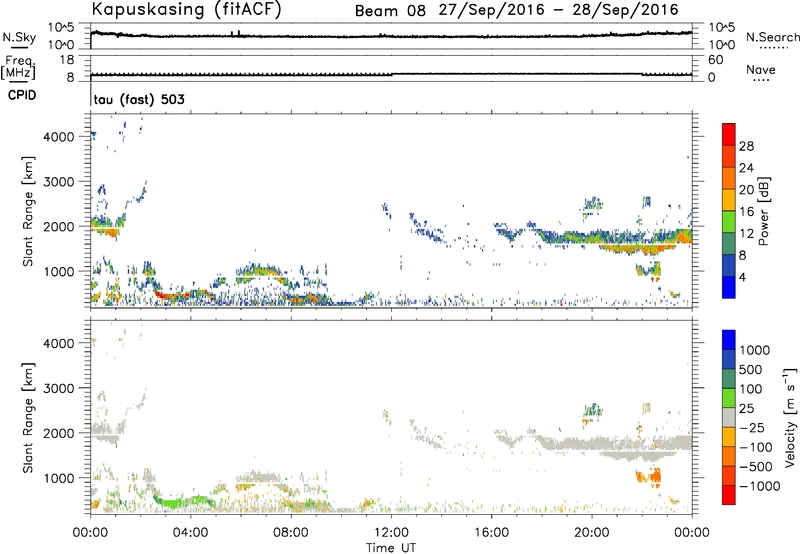This screenshot has height=554, width=800.
Task: Click the '12:00' time tick label
Action: tap(391, 533)
